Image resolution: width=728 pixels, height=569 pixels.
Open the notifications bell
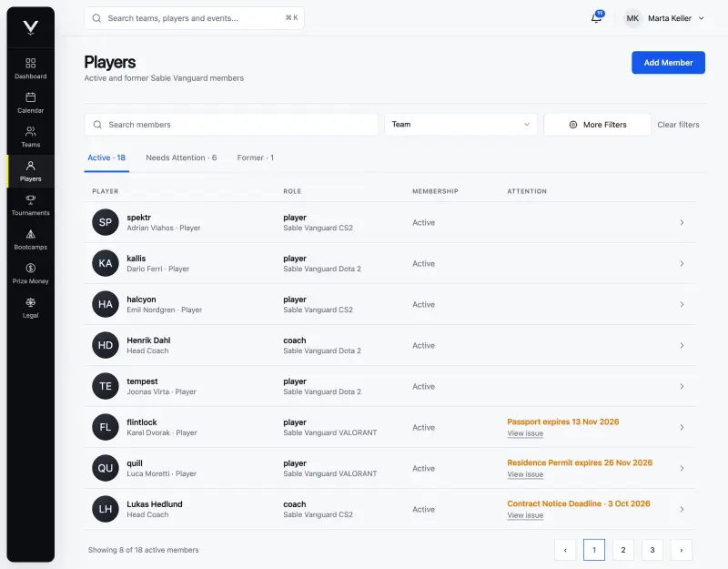pyautogui.click(x=597, y=17)
